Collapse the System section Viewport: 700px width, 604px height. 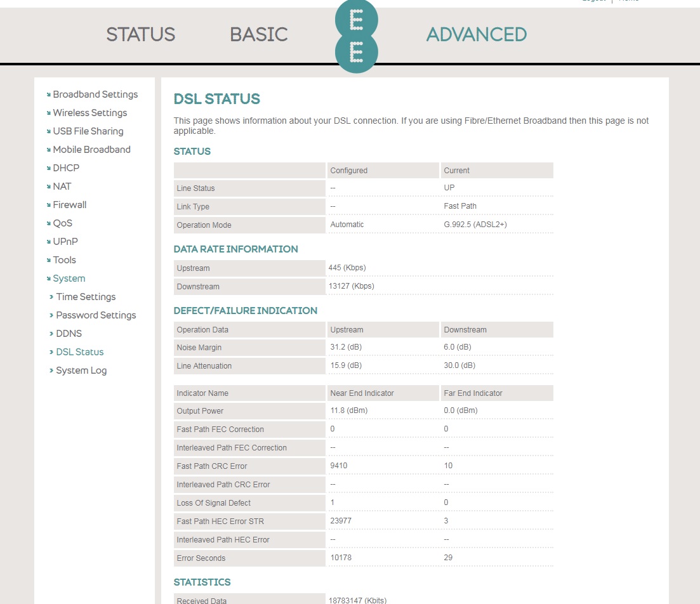tap(69, 278)
